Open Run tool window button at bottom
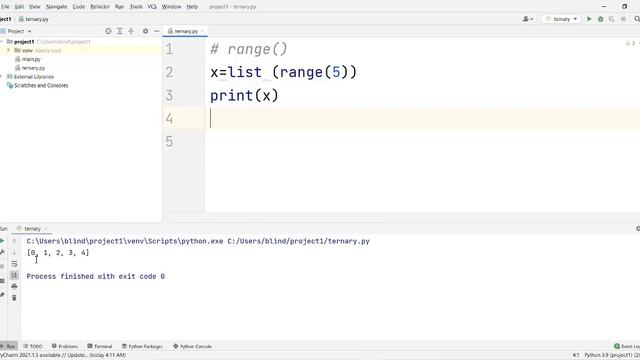 pos(8,346)
